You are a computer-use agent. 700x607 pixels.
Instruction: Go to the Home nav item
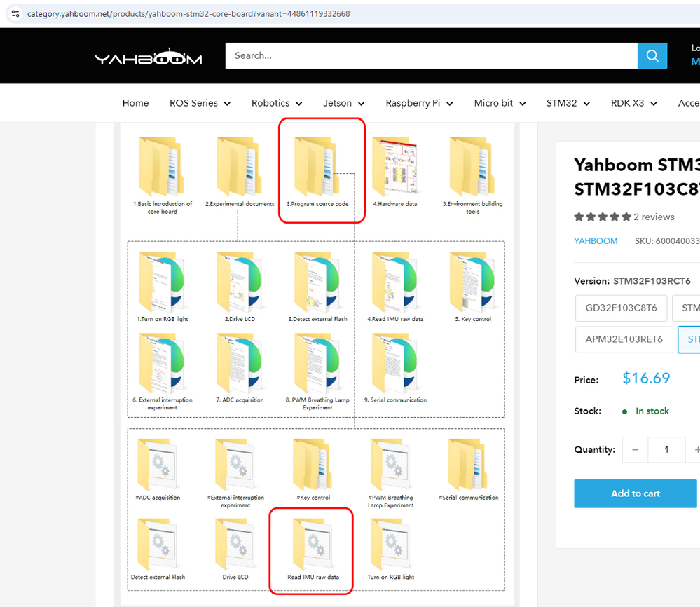tap(135, 103)
